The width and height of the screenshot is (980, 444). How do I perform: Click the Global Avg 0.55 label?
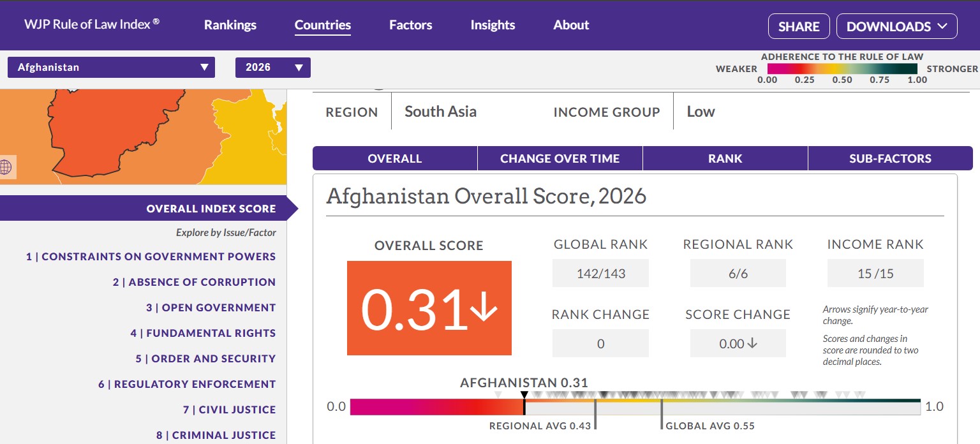[710, 426]
